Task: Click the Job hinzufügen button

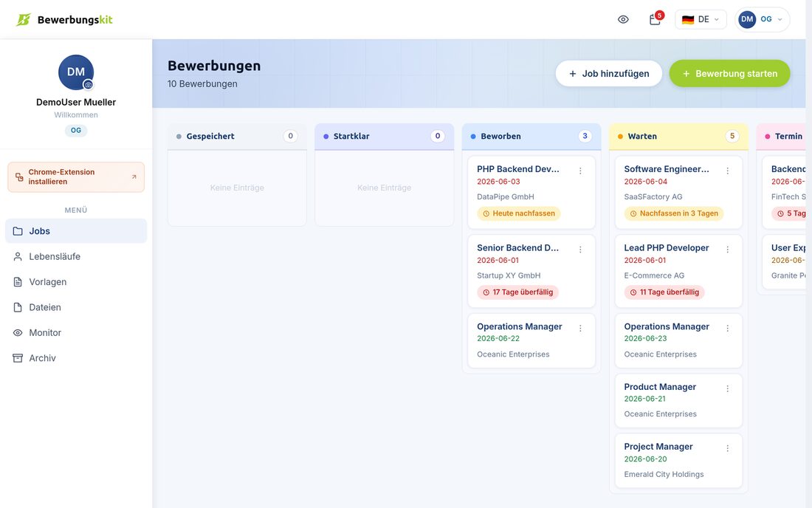Action: point(608,74)
